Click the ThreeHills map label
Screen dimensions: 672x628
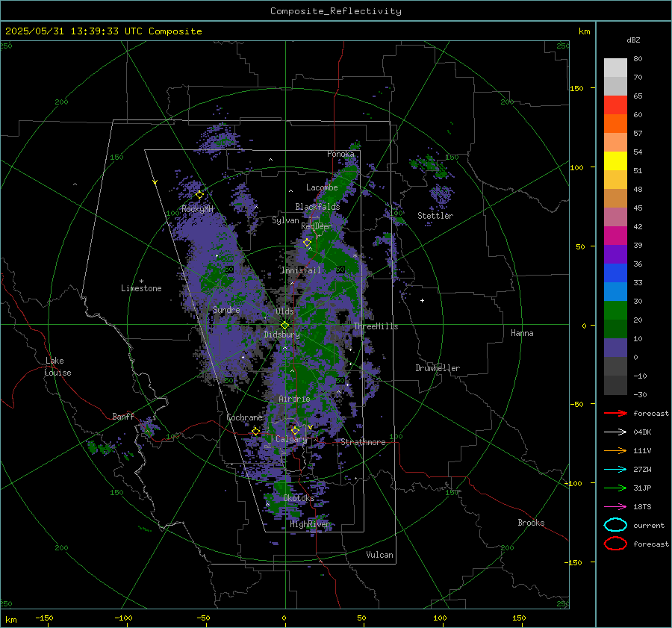tap(376, 326)
